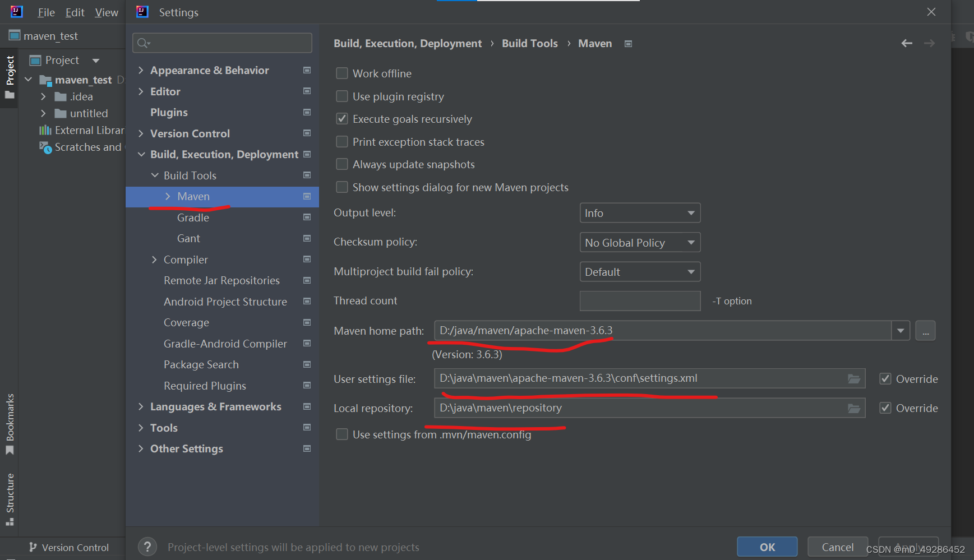This screenshot has height=560, width=974.
Task: Open the Output level dropdown
Action: coord(640,213)
